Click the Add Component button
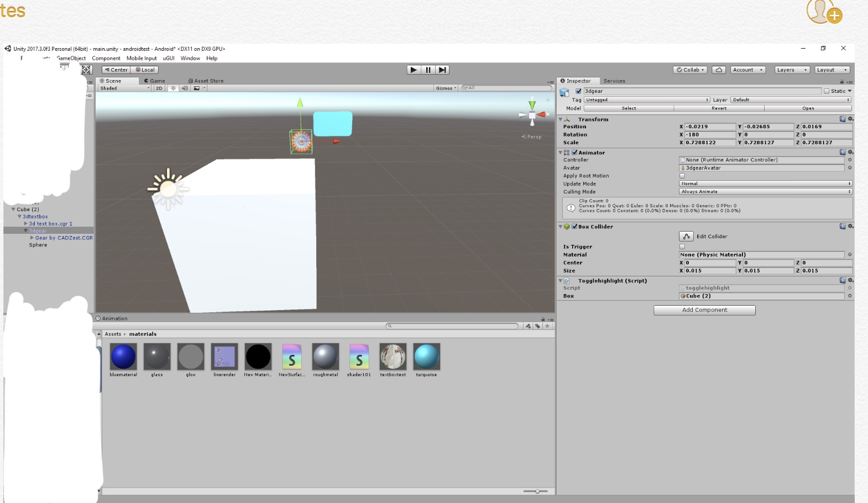 (704, 310)
